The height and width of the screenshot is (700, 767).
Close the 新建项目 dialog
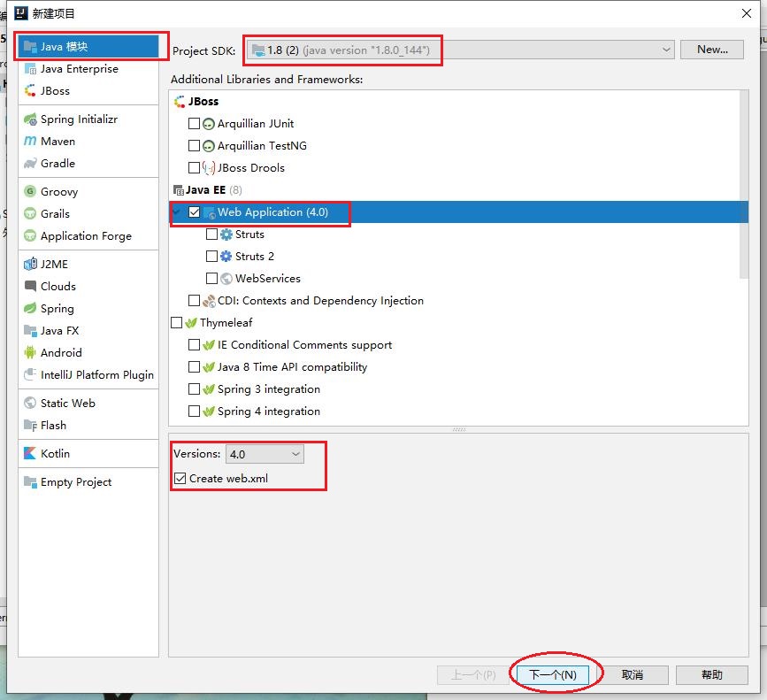pos(747,13)
